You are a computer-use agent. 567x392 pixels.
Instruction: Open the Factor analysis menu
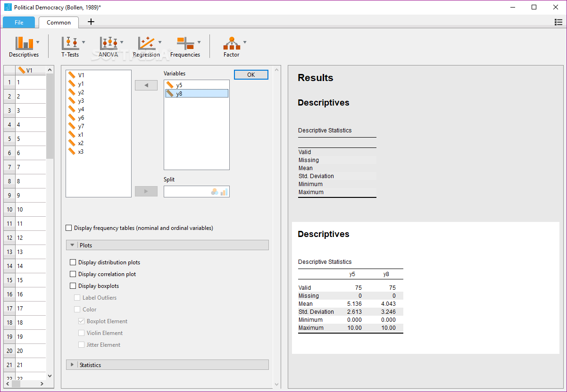click(231, 47)
